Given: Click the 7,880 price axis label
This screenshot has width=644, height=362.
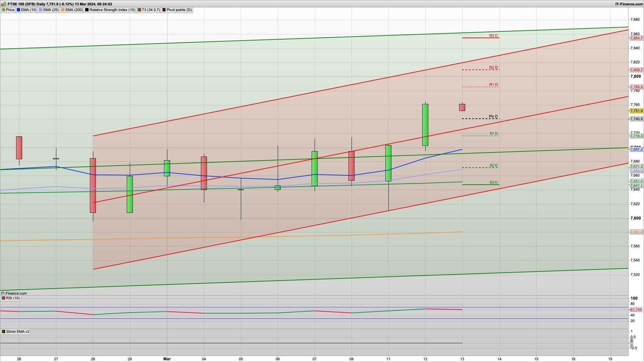Looking at the screenshot, I should 635,20.
